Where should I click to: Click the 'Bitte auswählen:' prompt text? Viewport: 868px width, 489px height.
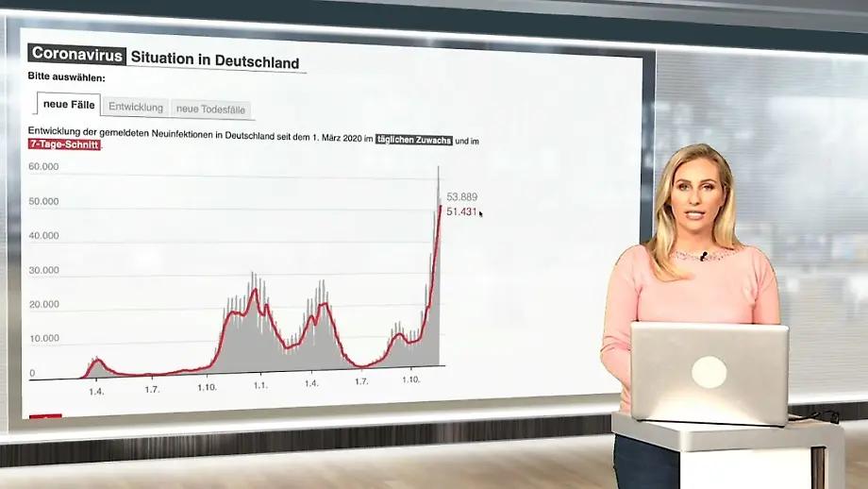tap(66, 77)
